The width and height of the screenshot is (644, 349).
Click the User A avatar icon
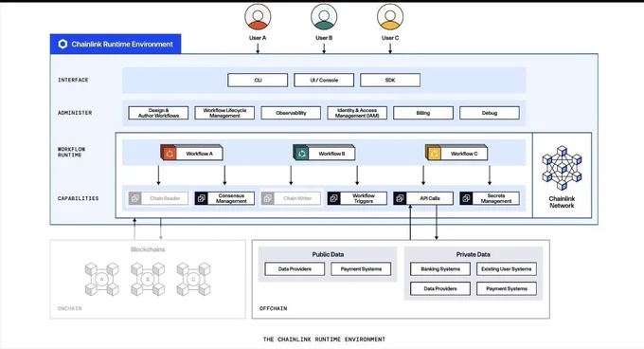258,16
